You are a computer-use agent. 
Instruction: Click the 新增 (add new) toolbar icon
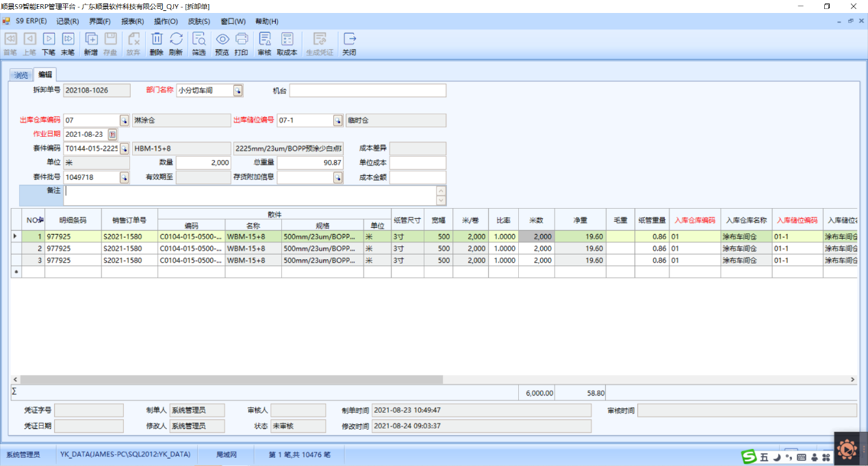coord(91,40)
